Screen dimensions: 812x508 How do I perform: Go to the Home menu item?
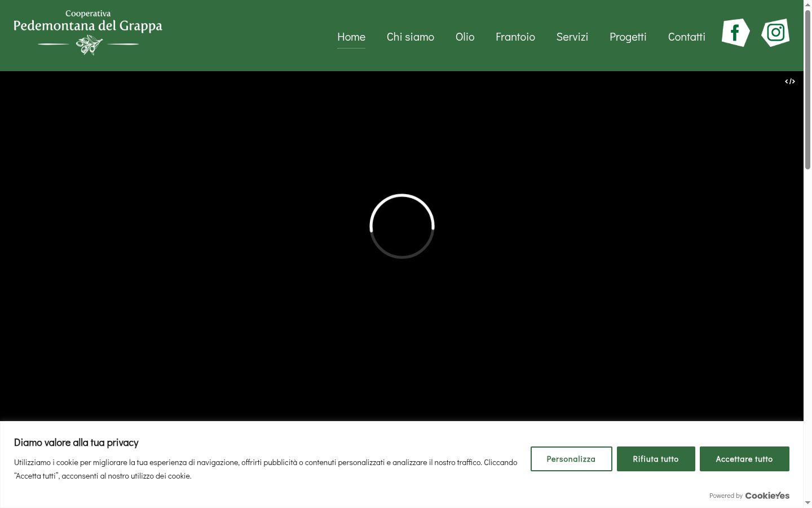351,37
